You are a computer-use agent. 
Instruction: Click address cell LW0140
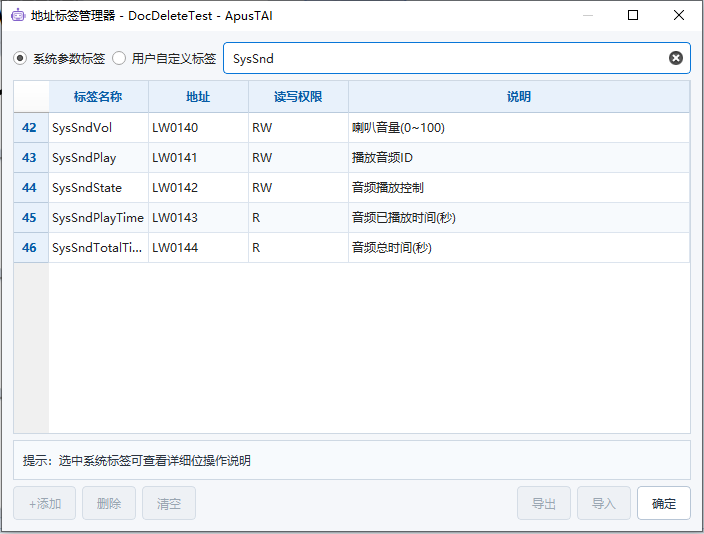pos(198,128)
